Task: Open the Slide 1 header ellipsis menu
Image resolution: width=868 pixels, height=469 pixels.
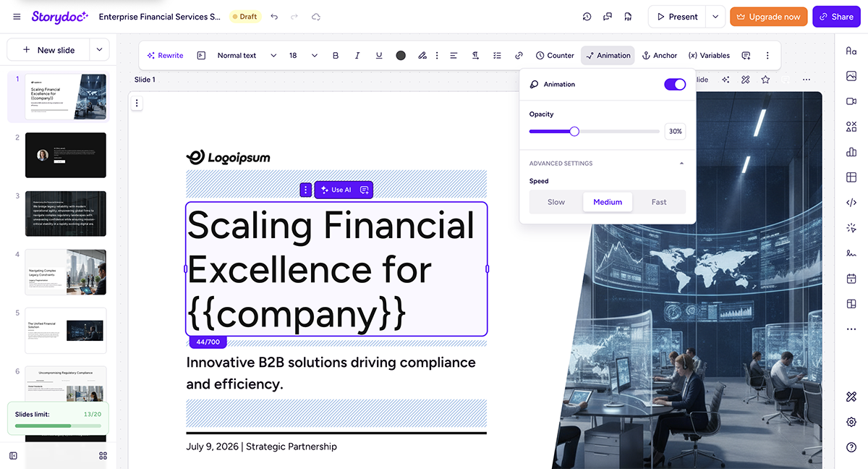Action: point(807,80)
